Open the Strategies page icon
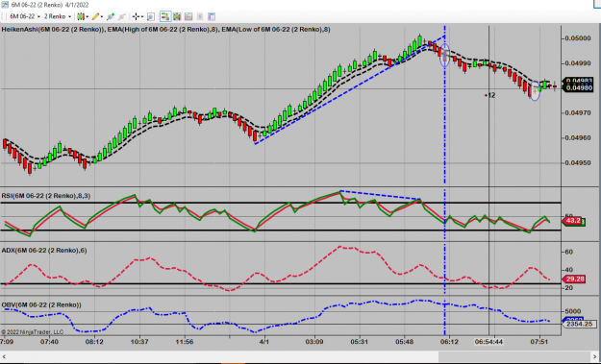Image resolution: width=601 pixels, height=364 pixels. click(x=200, y=16)
